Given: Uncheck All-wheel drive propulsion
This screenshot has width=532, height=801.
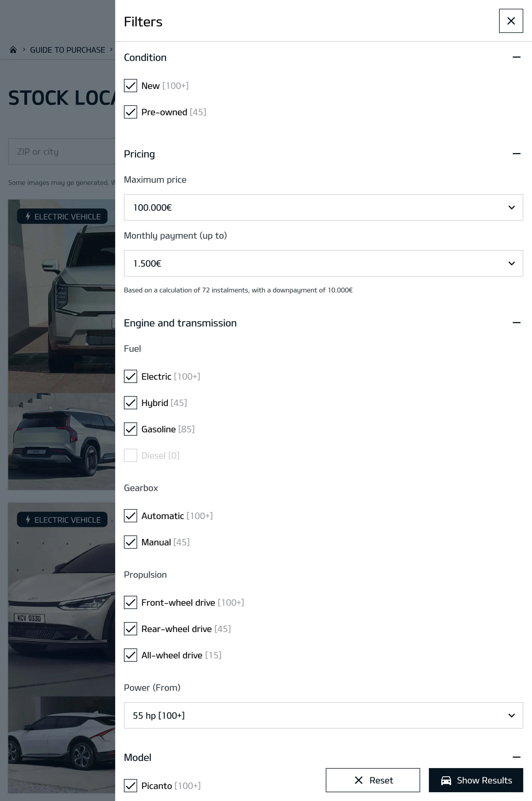Looking at the screenshot, I should [x=130, y=655].
